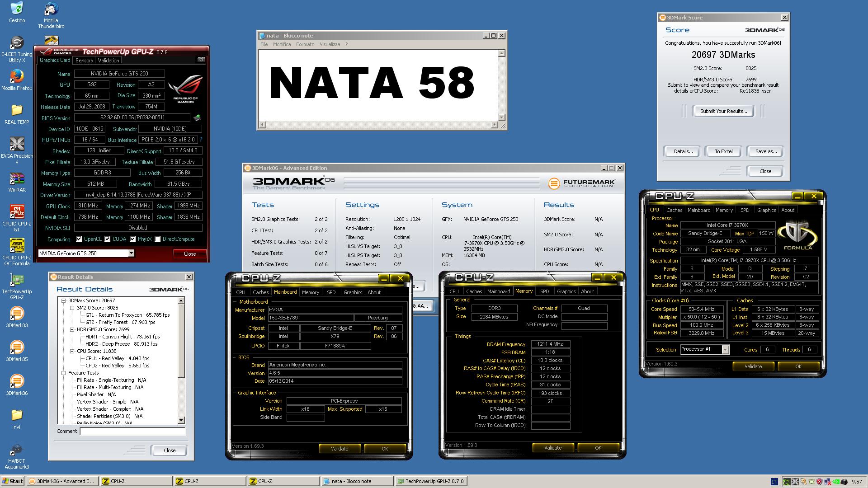The height and width of the screenshot is (488, 868).
Task: Click the red Close button in GPU-Z
Action: point(190,254)
